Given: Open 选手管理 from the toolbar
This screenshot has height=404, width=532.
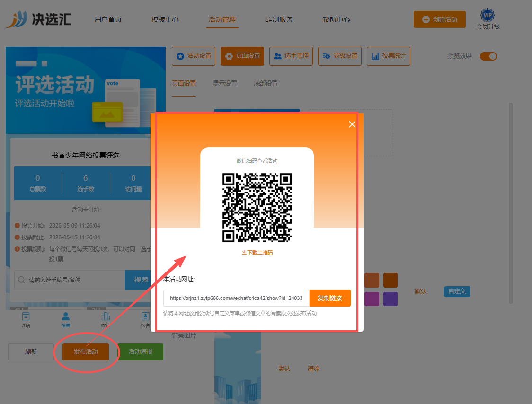Looking at the screenshot, I should tap(291, 56).
